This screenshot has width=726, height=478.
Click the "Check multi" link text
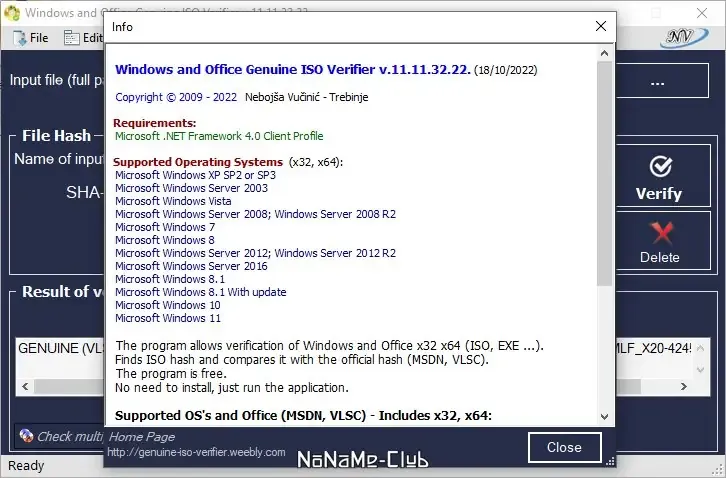pyautogui.click(x=70, y=436)
